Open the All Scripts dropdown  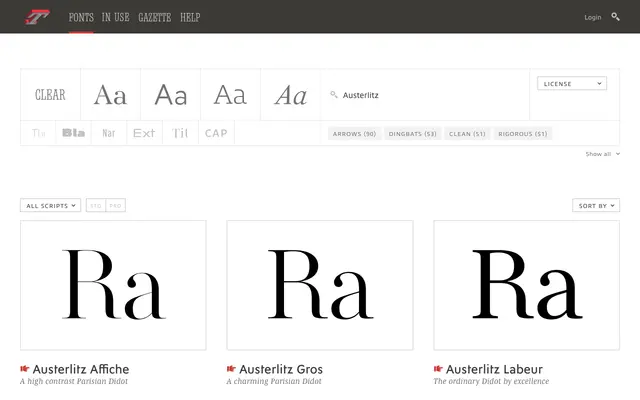[51, 205]
